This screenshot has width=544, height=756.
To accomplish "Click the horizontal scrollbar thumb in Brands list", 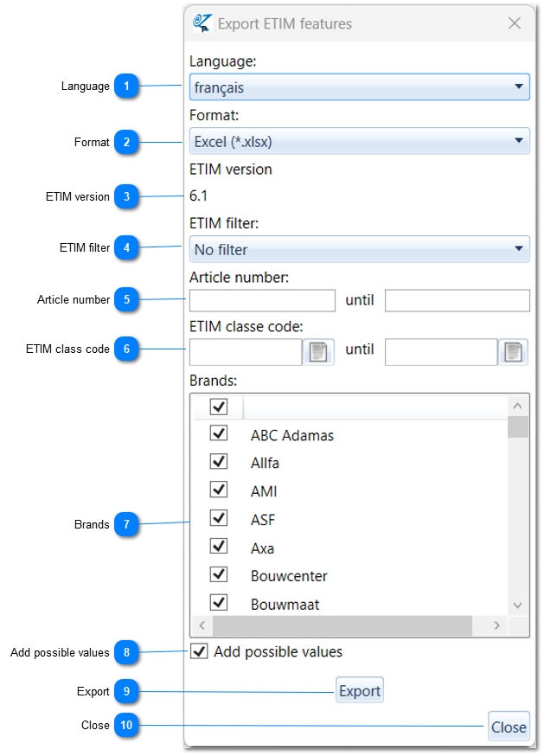I will (x=342, y=625).
